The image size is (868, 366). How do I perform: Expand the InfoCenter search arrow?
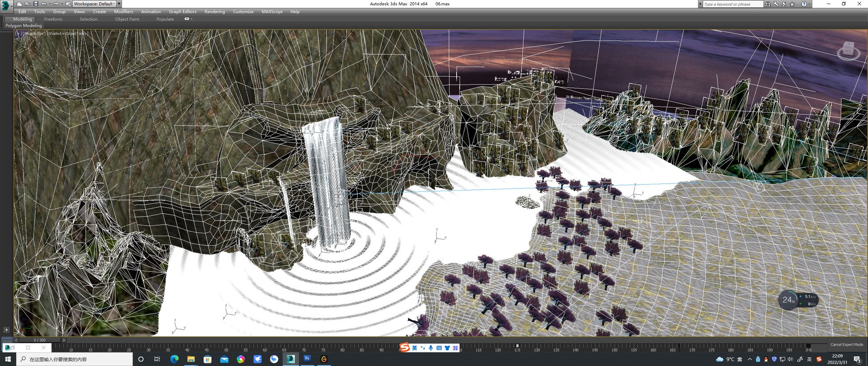point(700,4)
